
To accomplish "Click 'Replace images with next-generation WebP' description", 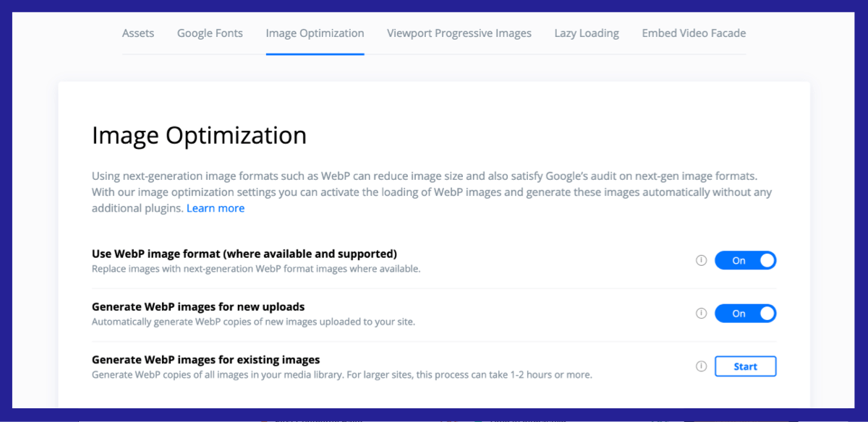I will coord(256,269).
